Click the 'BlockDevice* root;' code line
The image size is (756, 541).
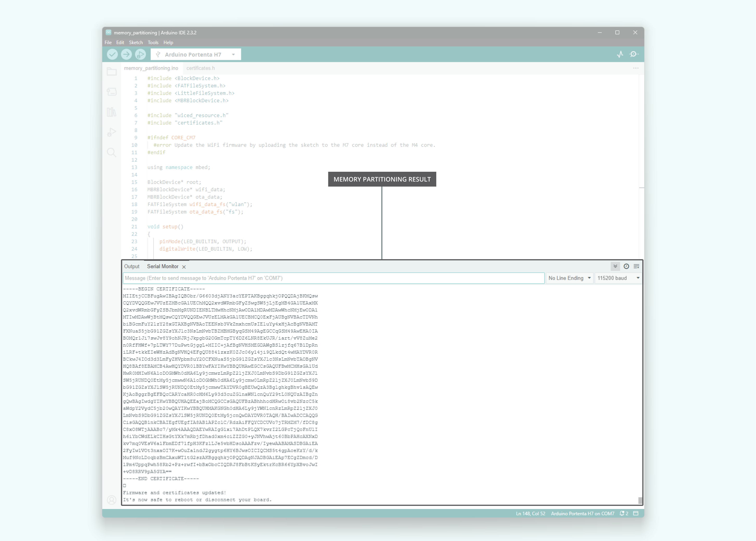click(174, 182)
